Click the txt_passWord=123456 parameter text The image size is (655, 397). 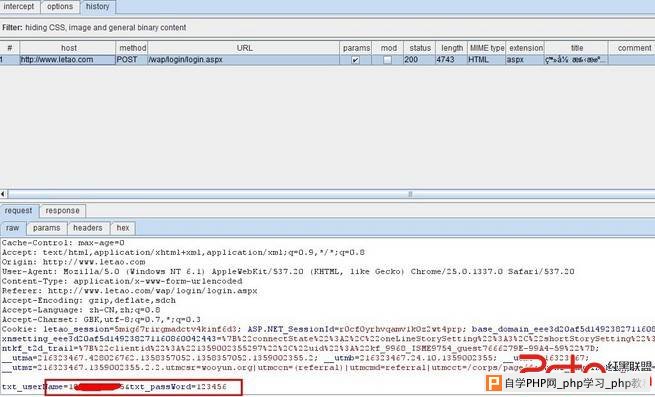pyautogui.click(x=178, y=387)
